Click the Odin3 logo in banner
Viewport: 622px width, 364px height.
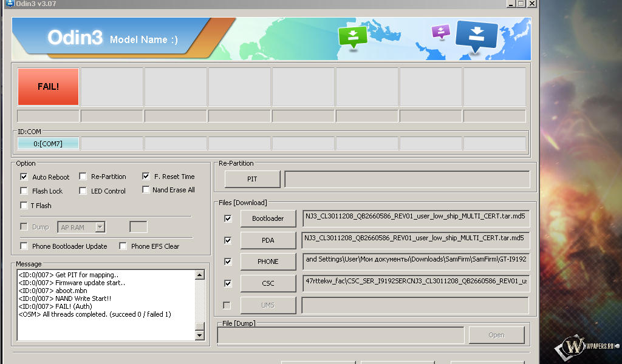pos(75,38)
